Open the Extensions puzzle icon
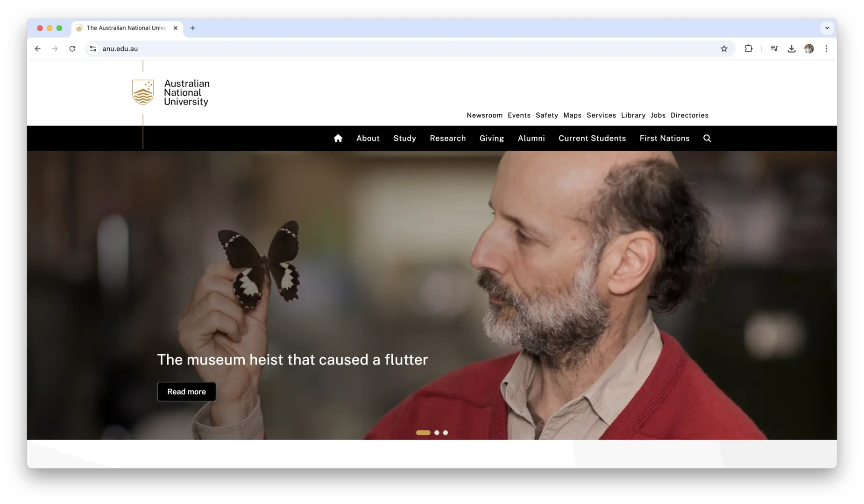The height and width of the screenshot is (504, 864). coord(748,49)
